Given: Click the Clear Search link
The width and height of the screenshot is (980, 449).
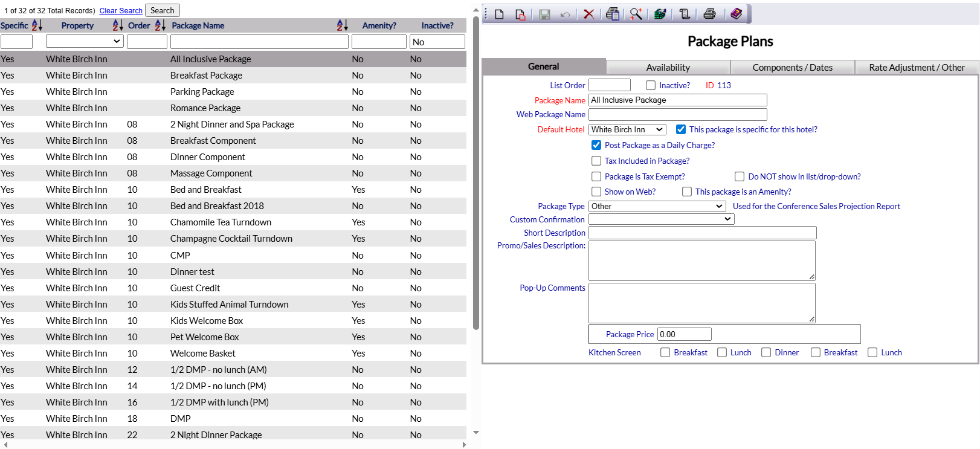Looking at the screenshot, I should pyautogui.click(x=121, y=10).
